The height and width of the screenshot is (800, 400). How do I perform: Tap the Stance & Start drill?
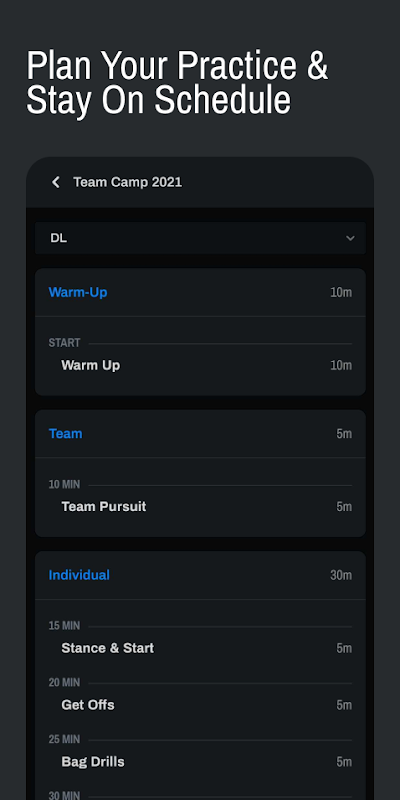click(200, 648)
